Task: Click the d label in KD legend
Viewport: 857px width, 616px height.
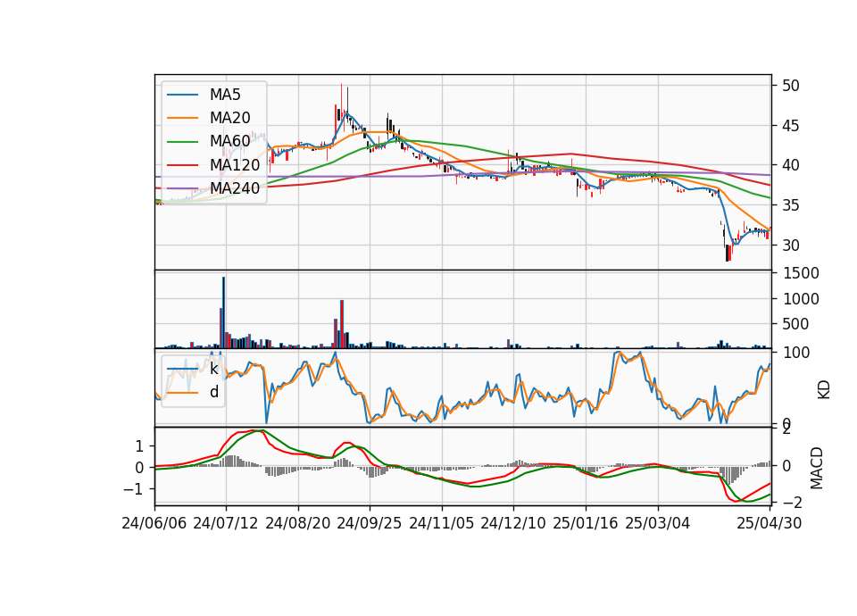Action: tap(214, 392)
